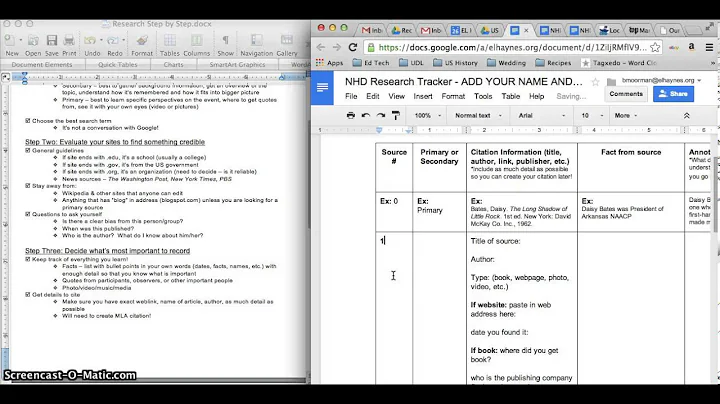
Task: Go back in Chrome browser
Action: pyautogui.click(x=321, y=47)
